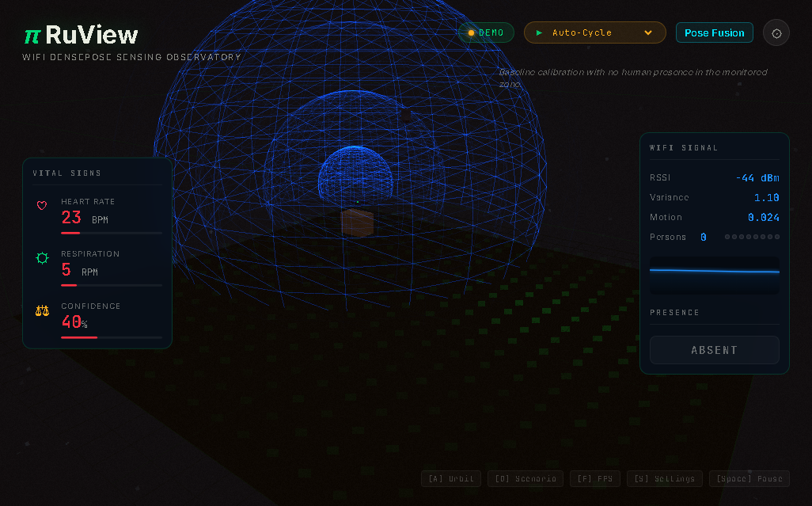The image size is (812, 506).
Task: Toggle the DEMO mode badge
Action: coord(486,33)
